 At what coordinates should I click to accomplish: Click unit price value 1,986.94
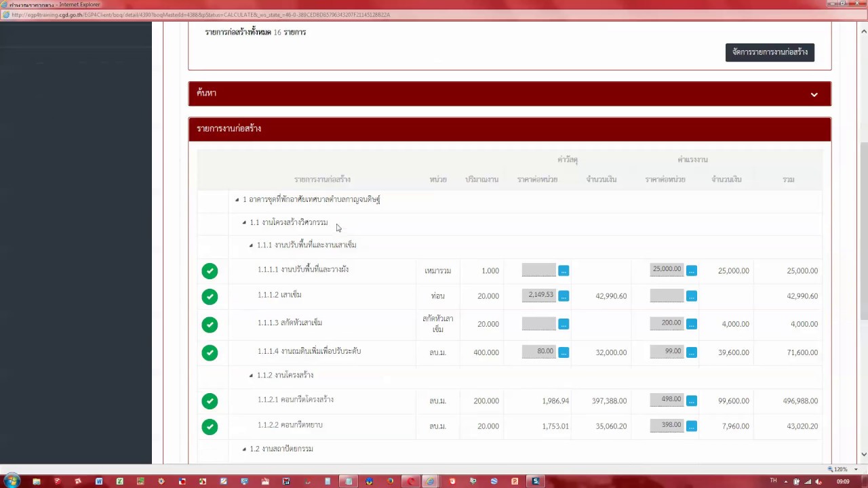pyautogui.click(x=555, y=401)
